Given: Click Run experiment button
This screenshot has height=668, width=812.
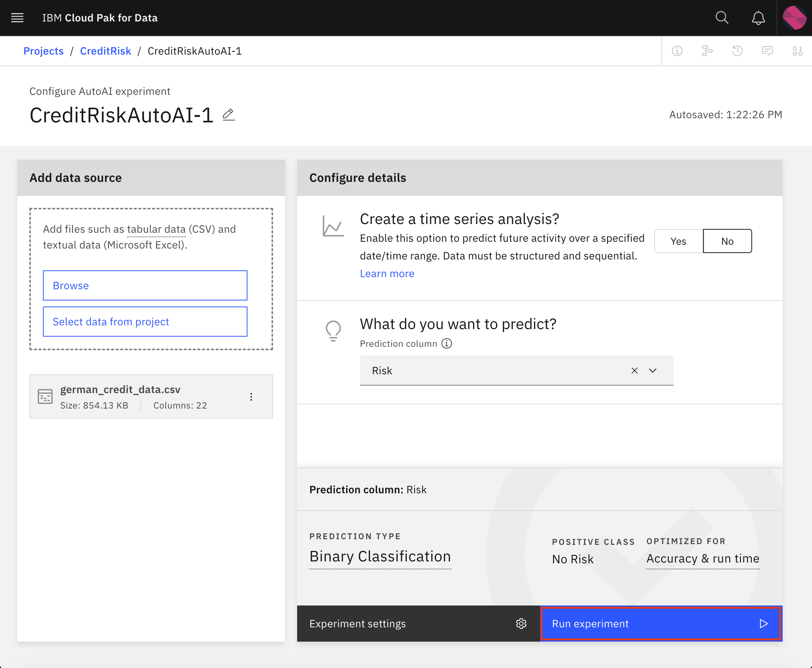Looking at the screenshot, I should 661,623.
